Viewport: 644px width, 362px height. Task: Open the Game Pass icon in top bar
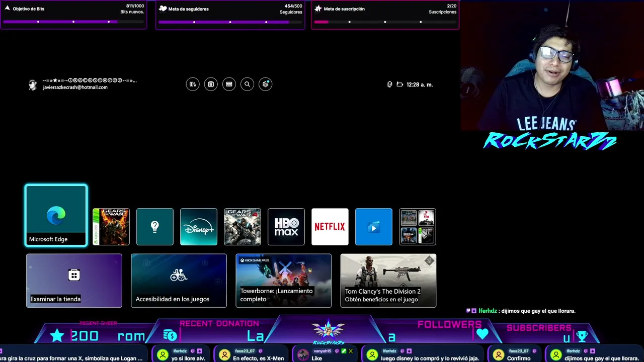coord(229,84)
